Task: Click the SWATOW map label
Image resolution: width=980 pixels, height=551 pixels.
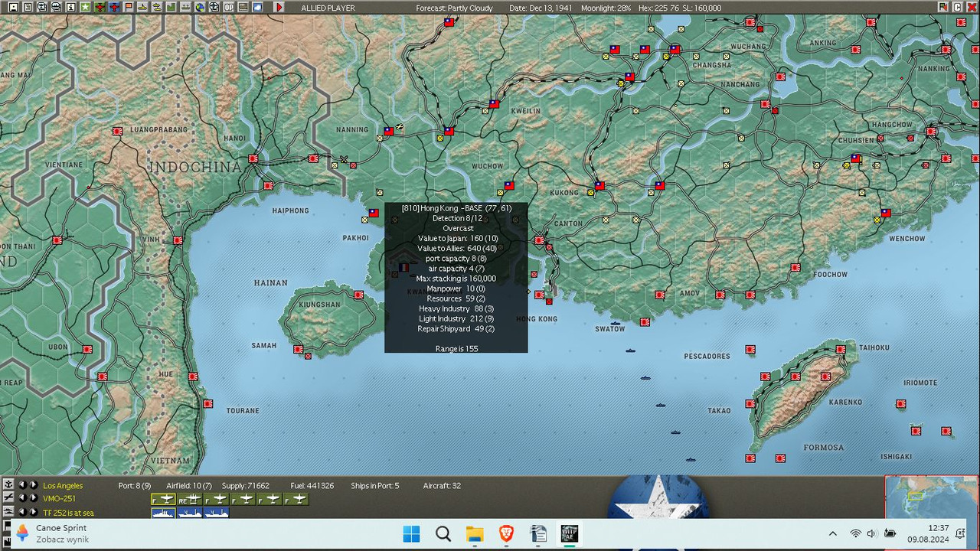Action: point(610,329)
